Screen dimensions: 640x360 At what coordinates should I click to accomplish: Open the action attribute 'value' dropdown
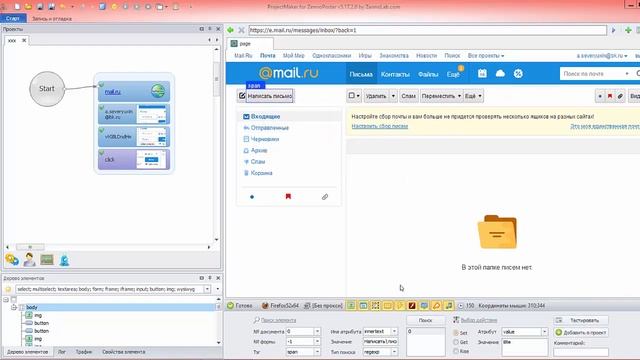pyautogui.click(x=544, y=332)
